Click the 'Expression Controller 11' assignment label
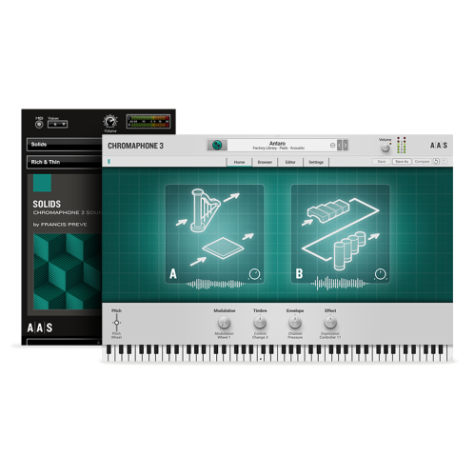This screenshot has height=476, width=475. click(x=330, y=335)
